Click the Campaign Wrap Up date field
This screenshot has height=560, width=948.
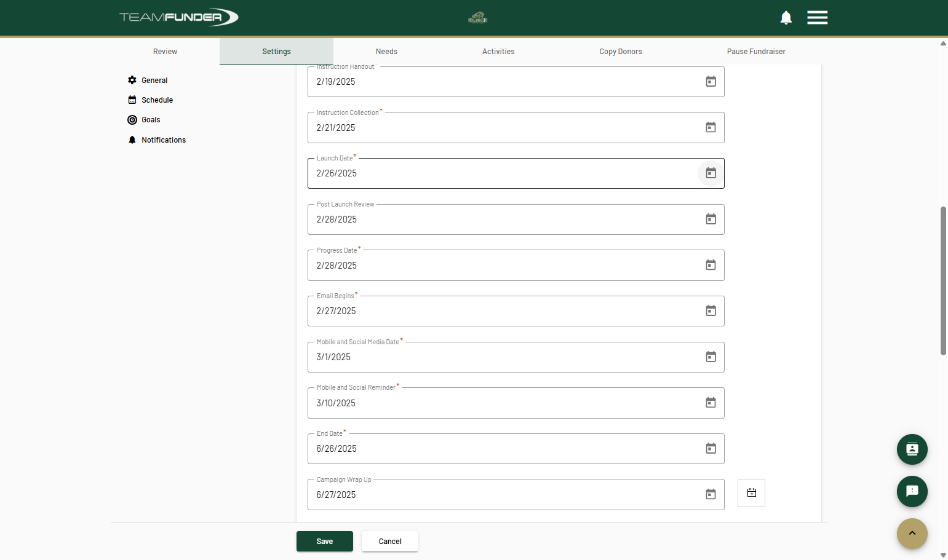click(x=516, y=494)
